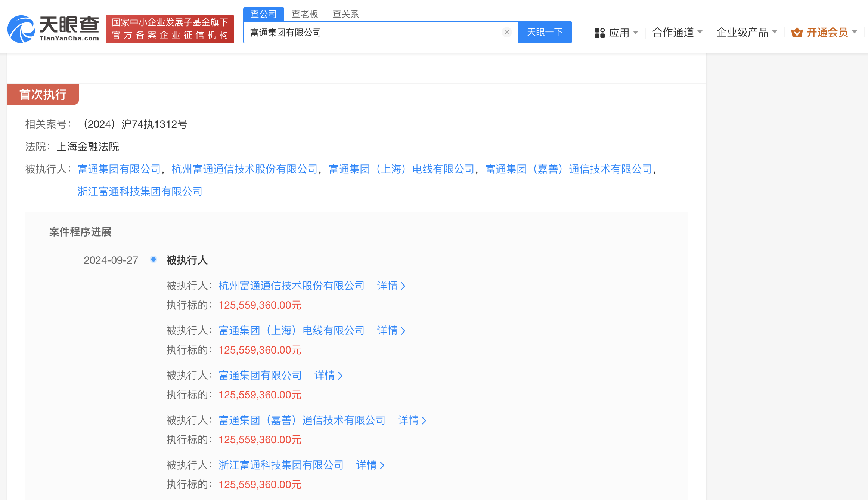Switch to the 查老板 tab
Viewport: 868px width, 500px height.
(304, 14)
